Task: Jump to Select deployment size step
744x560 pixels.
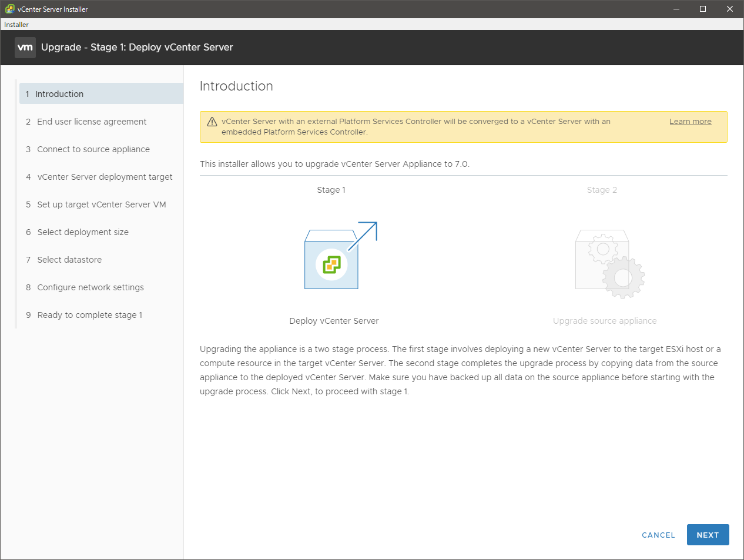Action: coord(83,232)
